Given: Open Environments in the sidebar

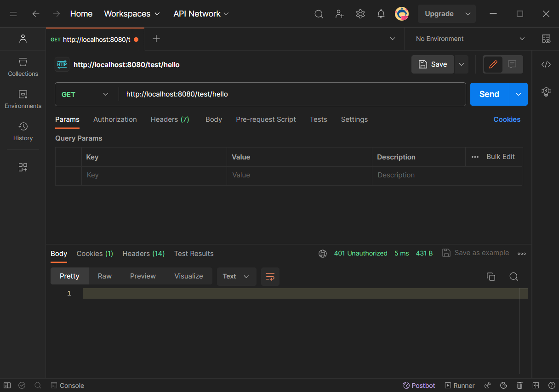Looking at the screenshot, I should point(23,99).
